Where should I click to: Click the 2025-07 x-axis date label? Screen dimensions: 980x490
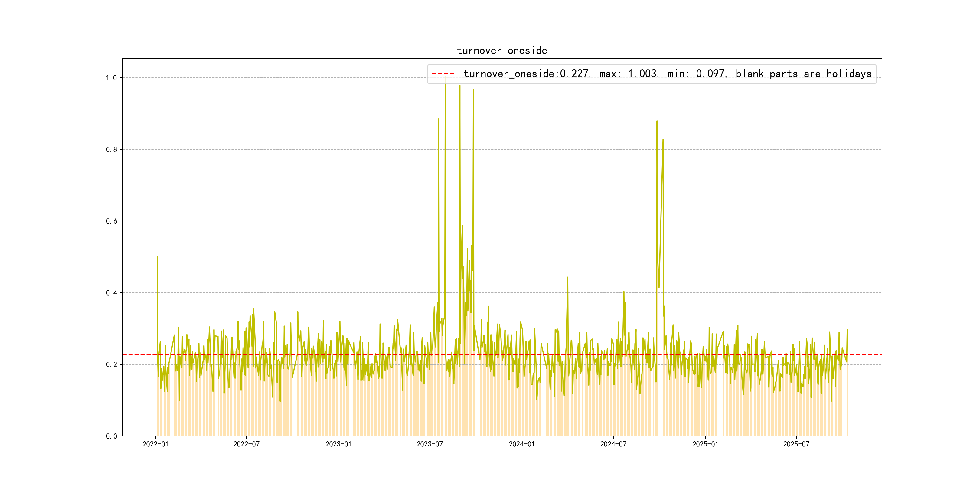(x=796, y=444)
